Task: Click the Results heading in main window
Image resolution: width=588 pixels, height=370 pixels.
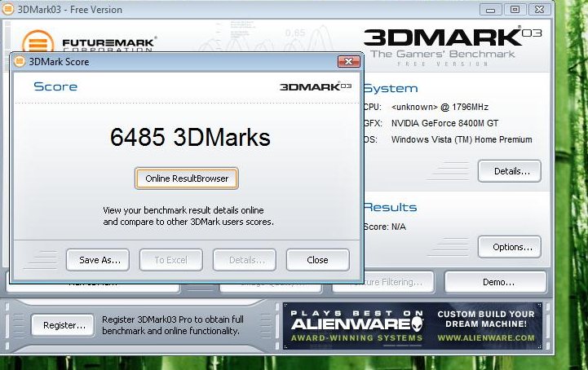Action: (x=390, y=207)
